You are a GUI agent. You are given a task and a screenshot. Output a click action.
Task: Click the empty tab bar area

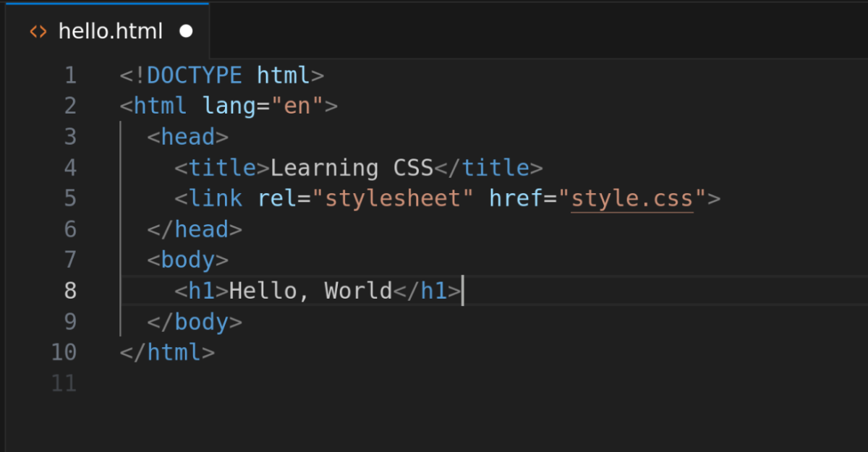tap(506, 30)
